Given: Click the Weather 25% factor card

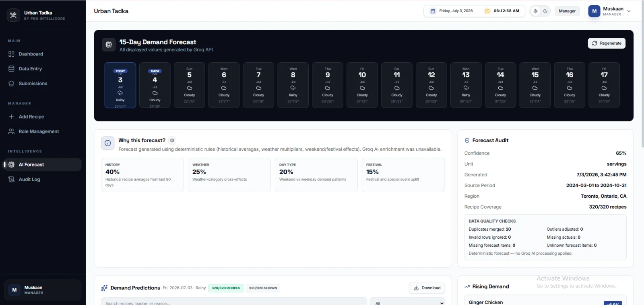Looking at the screenshot, I should pos(229,175).
